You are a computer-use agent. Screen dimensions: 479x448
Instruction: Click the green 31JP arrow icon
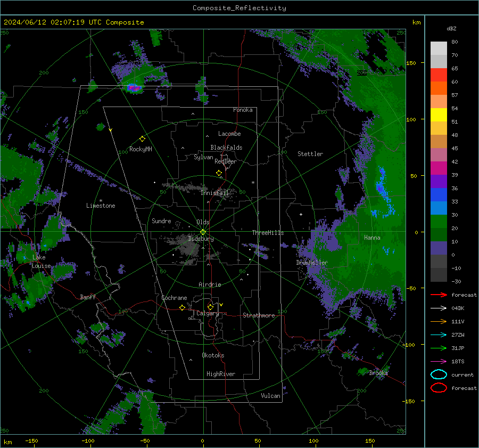439,348
